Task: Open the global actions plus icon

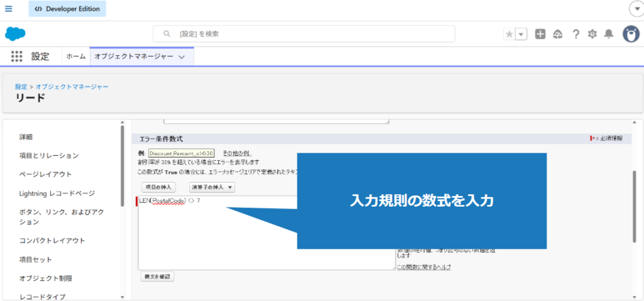Action: point(540,35)
